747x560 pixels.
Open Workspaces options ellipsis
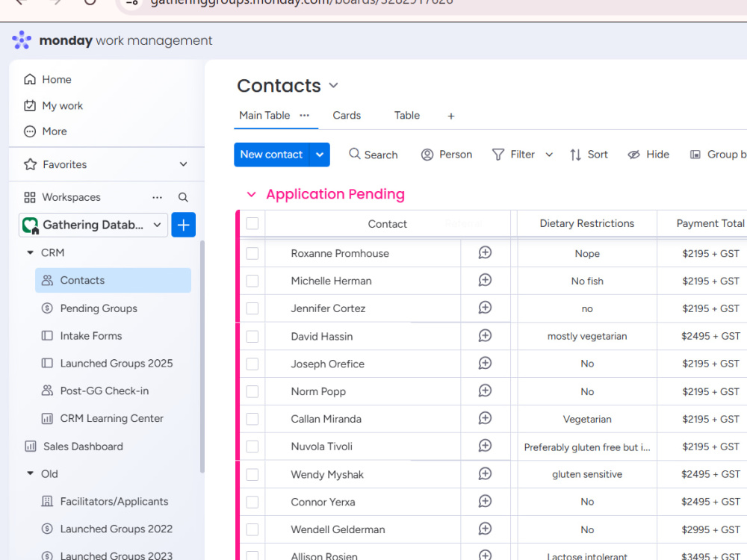click(x=157, y=197)
